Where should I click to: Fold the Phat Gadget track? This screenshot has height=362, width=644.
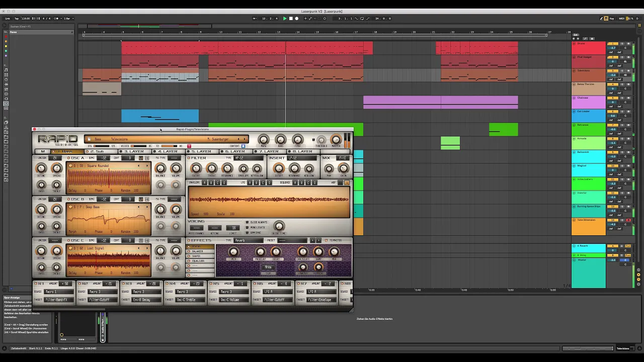[x=575, y=57]
